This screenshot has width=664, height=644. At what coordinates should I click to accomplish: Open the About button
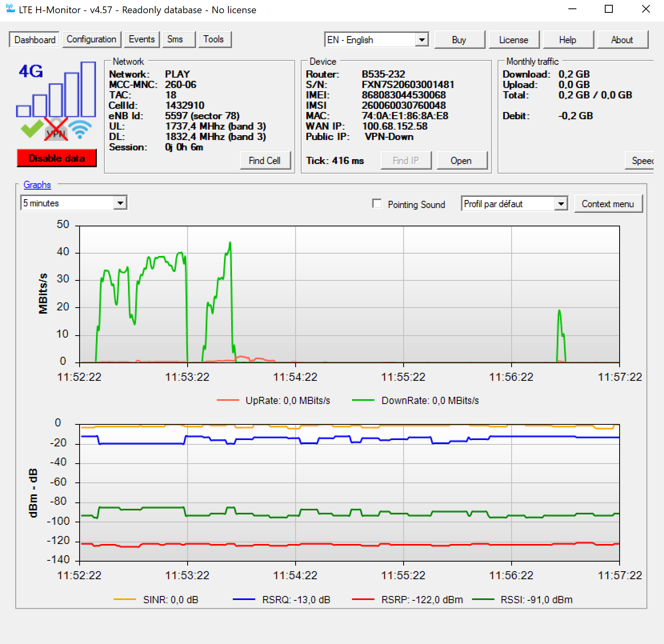pyautogui.click(x=622, y=40)
